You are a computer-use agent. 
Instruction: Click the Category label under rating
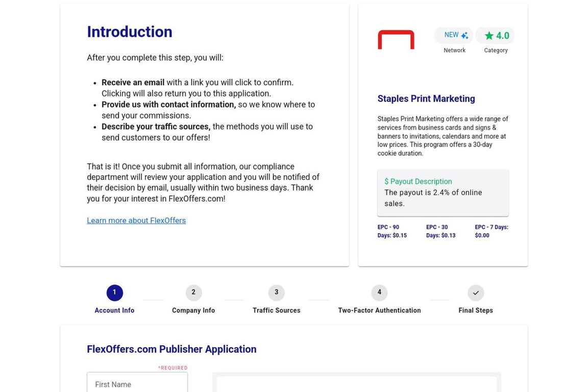496,50
